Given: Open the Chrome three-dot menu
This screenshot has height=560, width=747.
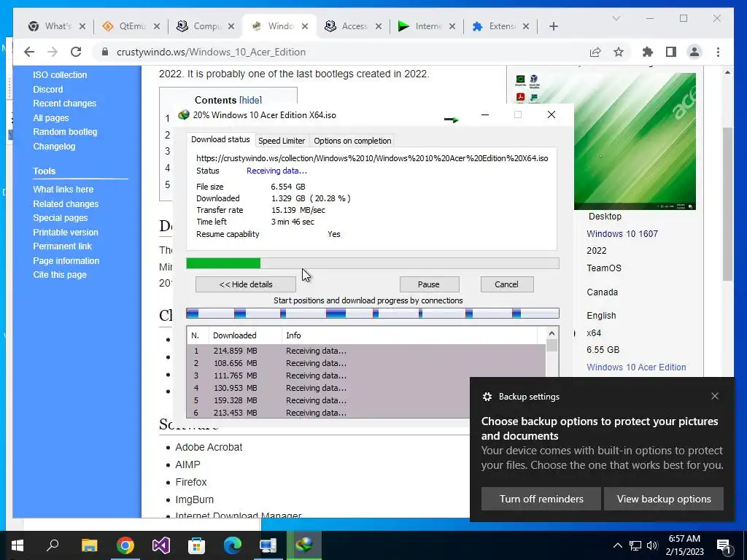Looking at the screenshot, I should [x=718, y=52].
